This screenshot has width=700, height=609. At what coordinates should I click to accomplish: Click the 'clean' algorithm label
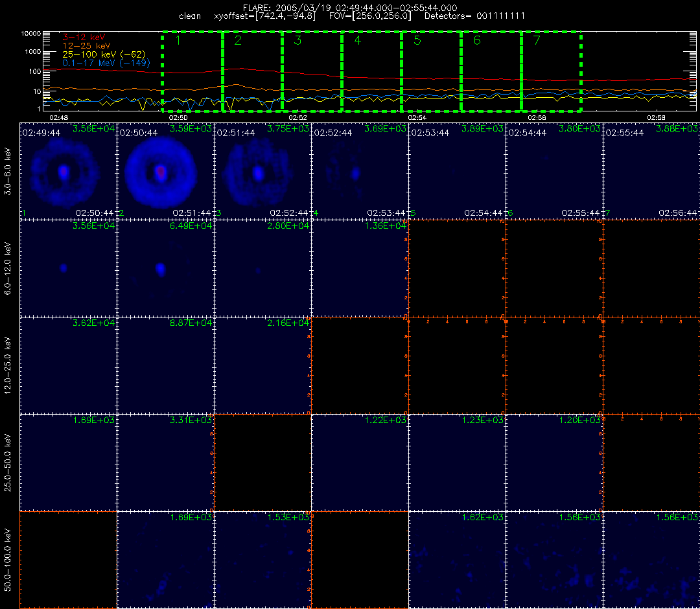pos(190,16)
